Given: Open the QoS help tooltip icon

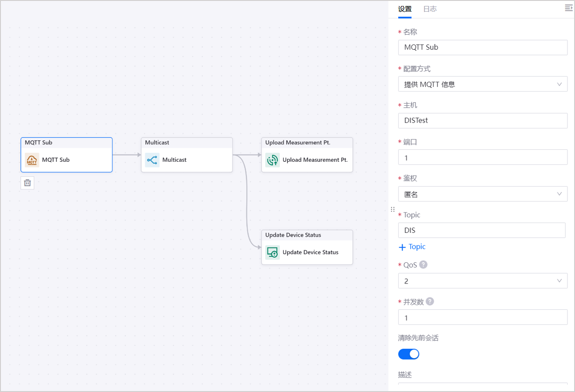Looking at the screenshot, I should [423, 265].
